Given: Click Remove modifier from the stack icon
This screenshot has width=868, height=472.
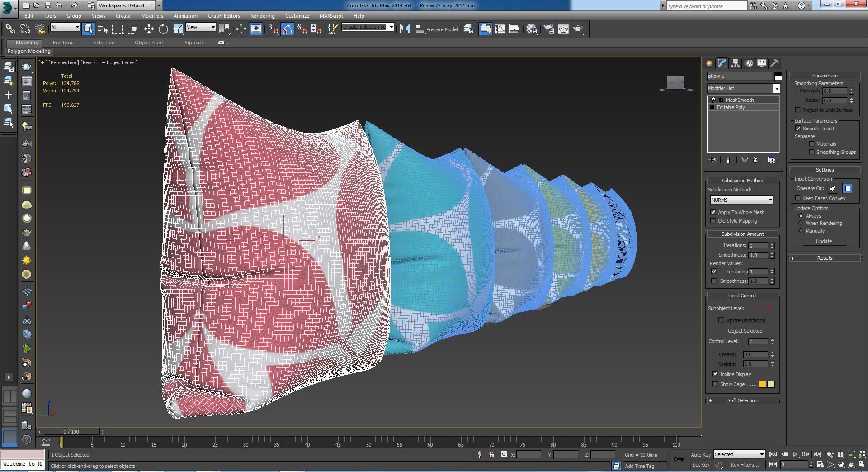Looking at the screenshot, I should (755, 160).
